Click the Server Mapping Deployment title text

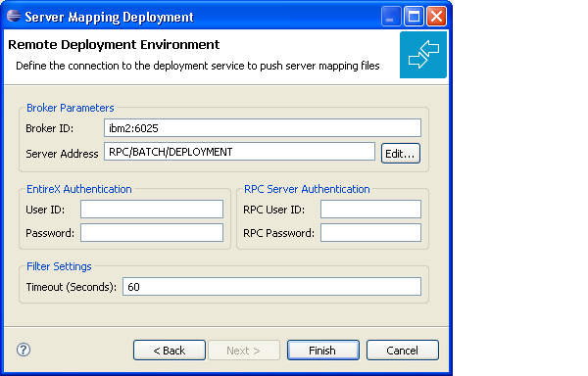pos(109,17)
